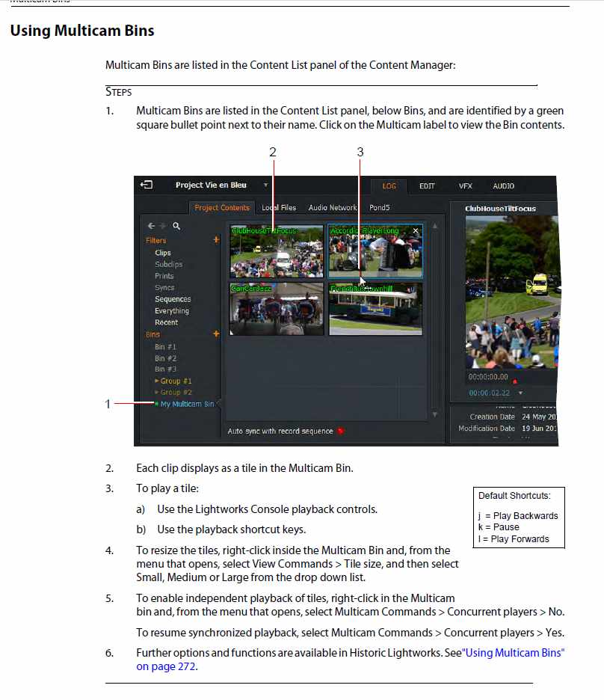
Task: Select the Everything filter
Action: 172,310
